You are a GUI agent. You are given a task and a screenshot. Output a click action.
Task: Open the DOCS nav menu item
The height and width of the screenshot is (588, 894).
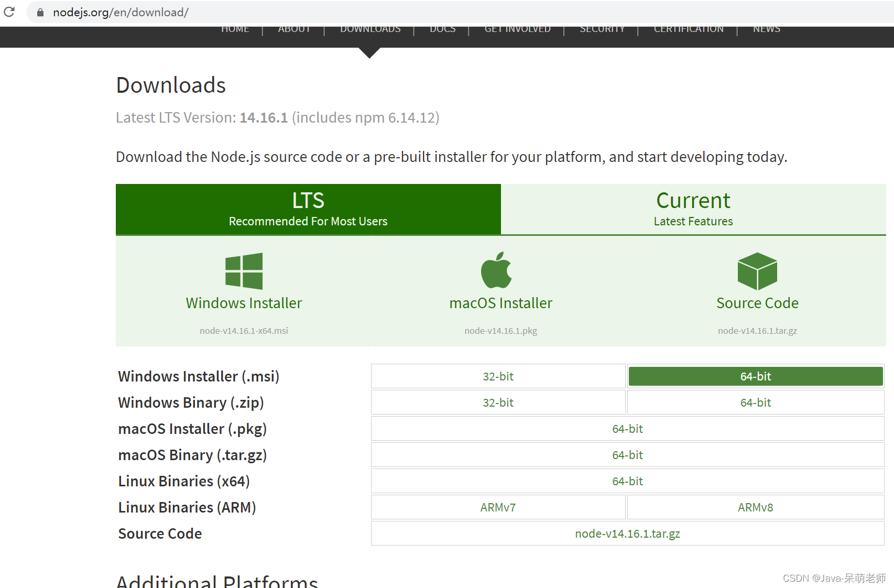(443, 29)
